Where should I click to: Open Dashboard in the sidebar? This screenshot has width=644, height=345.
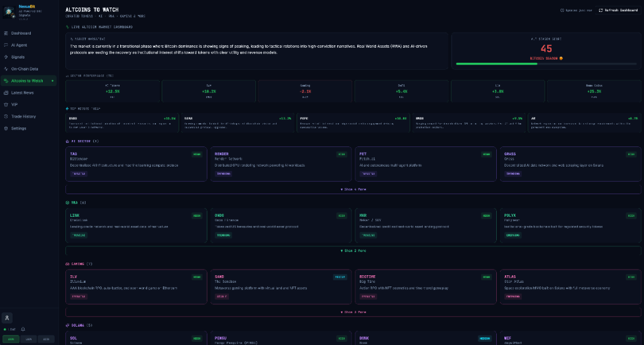29,33
